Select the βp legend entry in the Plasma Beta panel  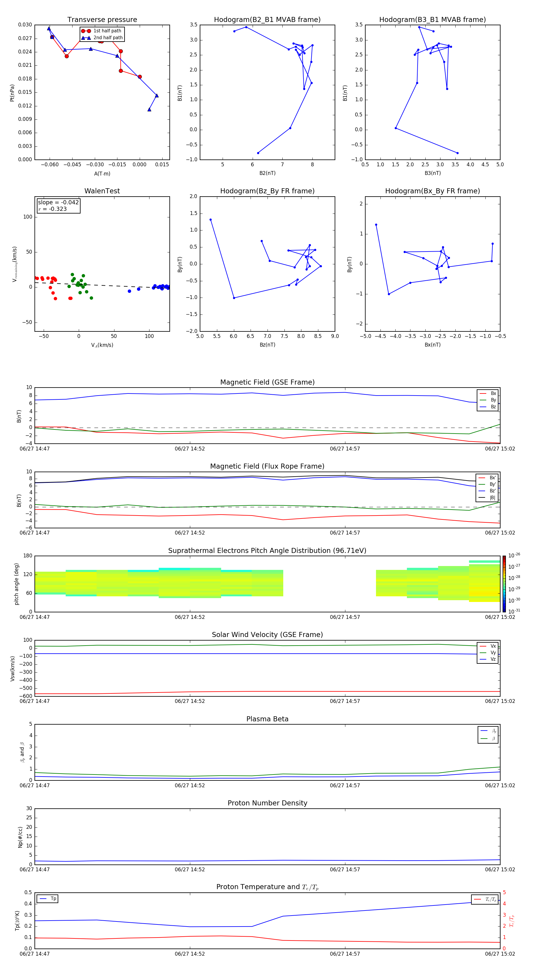coord(488,731)
